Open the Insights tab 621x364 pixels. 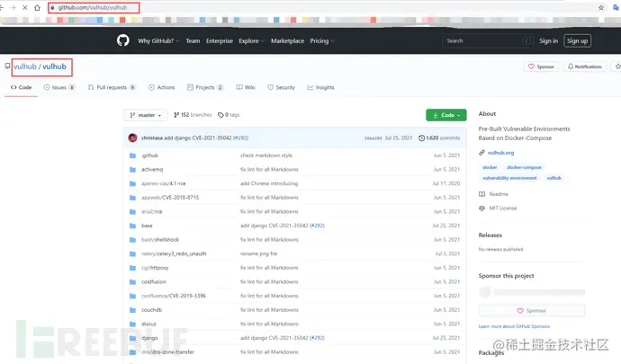[320, 87]
